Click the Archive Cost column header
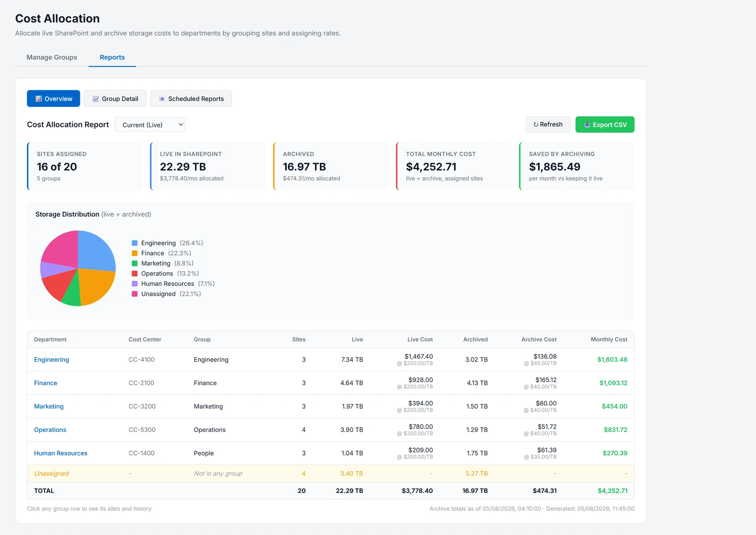The width and height of the screenshot is (756, 535). (x=539, y=339)
